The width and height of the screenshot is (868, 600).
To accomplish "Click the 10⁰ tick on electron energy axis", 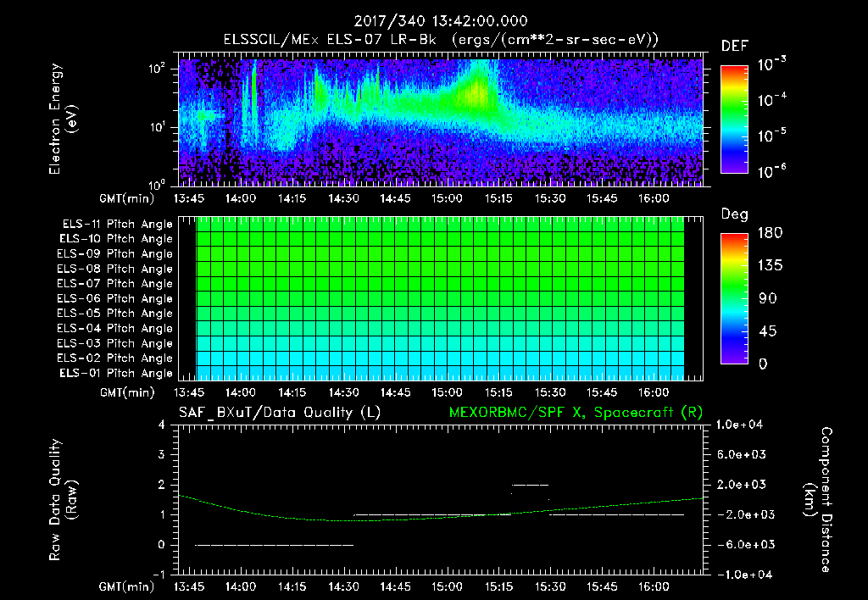I will pyautogui.click(x=158, y=185).
